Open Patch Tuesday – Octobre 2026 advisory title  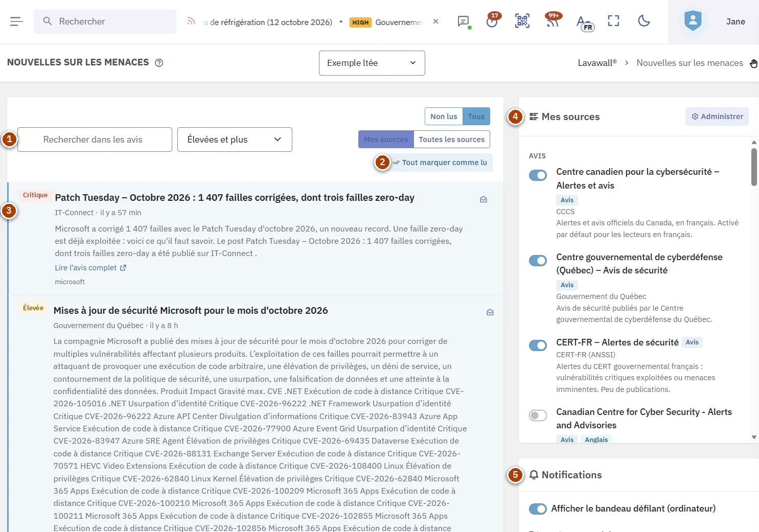235,198
